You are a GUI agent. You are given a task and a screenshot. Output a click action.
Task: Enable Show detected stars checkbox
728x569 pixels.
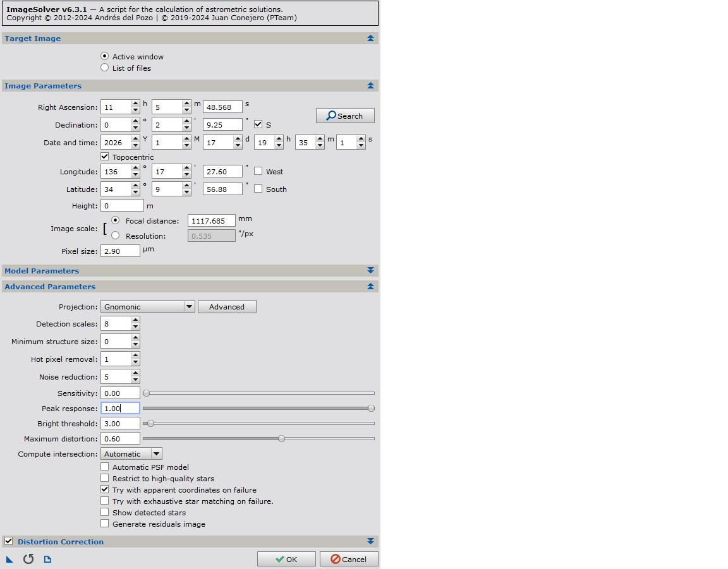(x=105, y=512)
